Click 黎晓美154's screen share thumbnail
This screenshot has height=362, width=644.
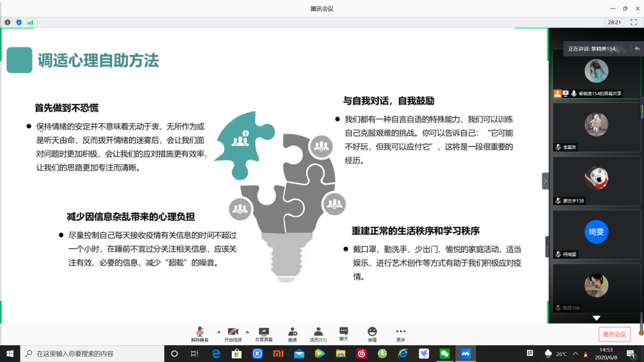point(595,70)
